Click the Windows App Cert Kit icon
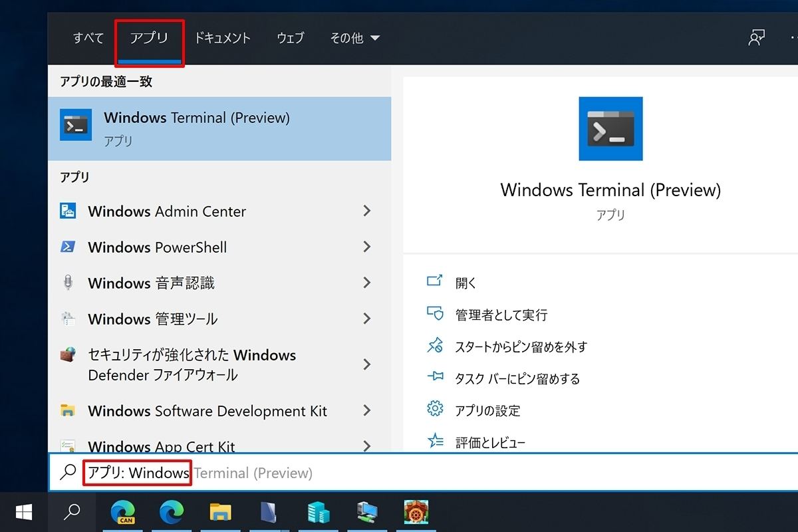Viewport: 798px width, 532px height. (x=67, y=445)
